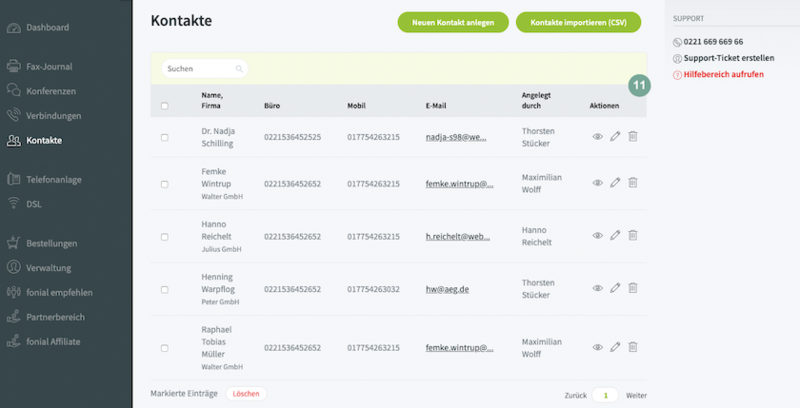Select all contacts with the header checkbox
The height and width of the screenshot is (408, 800).
[165, 105]
